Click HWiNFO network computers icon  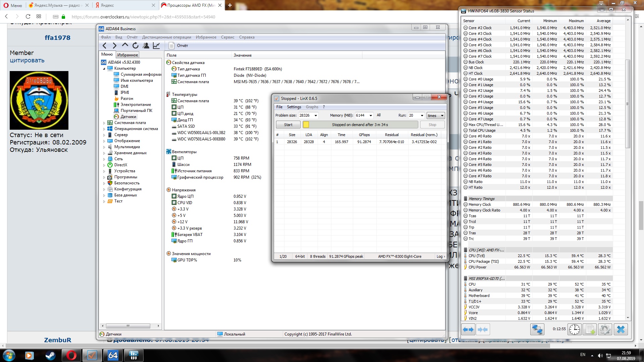point(537,329)
